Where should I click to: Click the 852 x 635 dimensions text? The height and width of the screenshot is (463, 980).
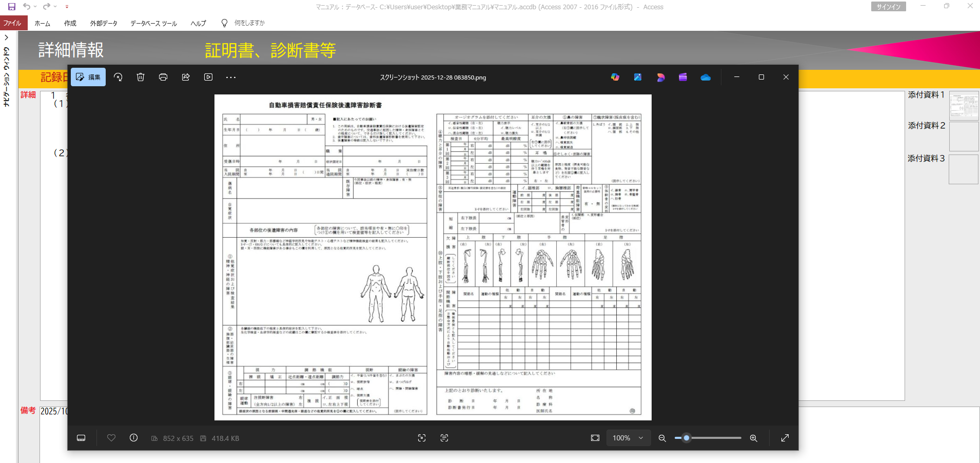(x=178, y=438)
